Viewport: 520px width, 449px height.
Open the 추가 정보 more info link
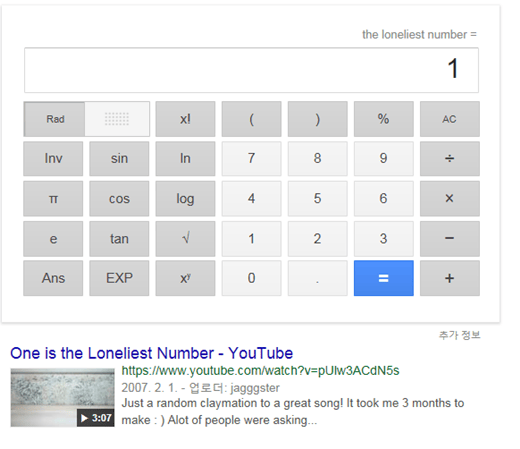pos(459,335)
